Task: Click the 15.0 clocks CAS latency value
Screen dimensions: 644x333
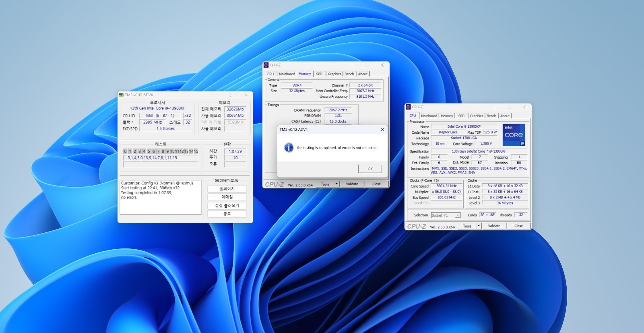Action: tap(338, 121)
